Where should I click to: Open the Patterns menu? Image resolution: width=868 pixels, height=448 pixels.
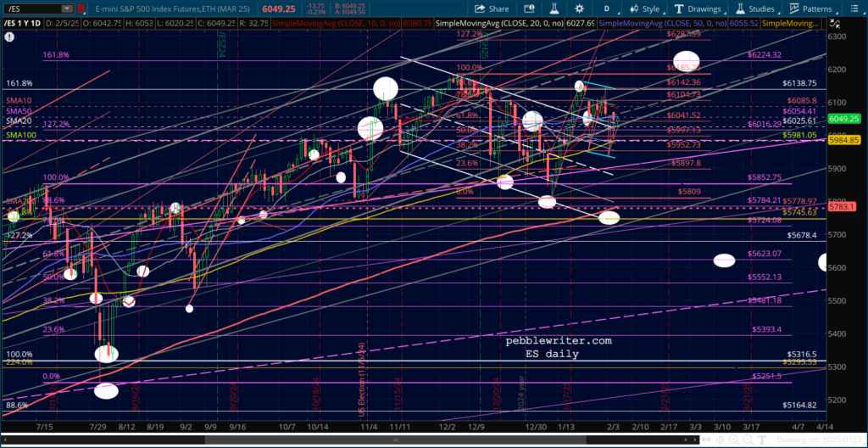(x=813, y=8)
